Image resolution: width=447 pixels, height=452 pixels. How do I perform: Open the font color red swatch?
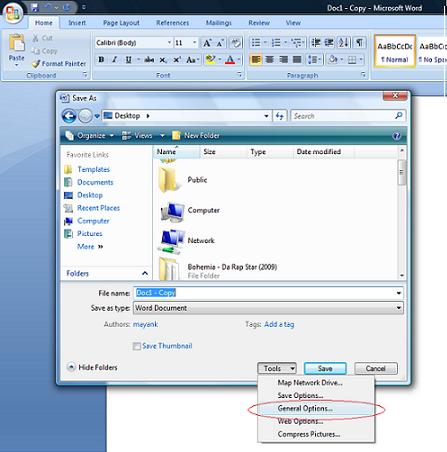tap(230, 60)
